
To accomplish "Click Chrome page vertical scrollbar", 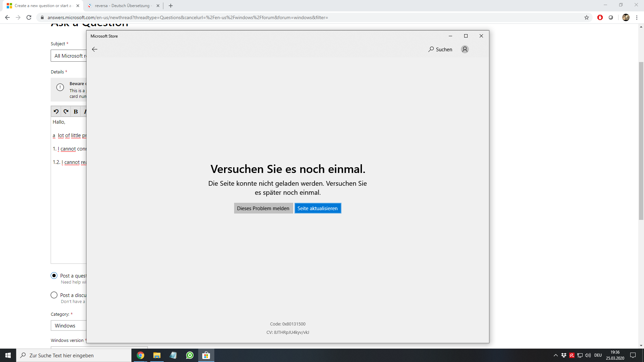I will tap(641, 141).
